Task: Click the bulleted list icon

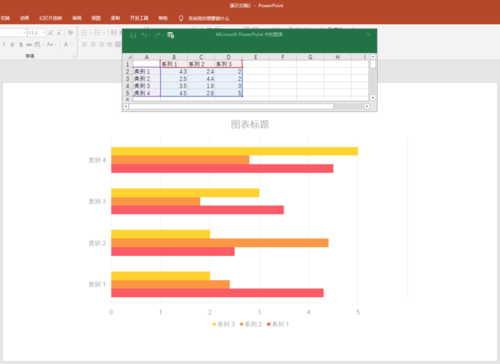Action: coord(85,33)
